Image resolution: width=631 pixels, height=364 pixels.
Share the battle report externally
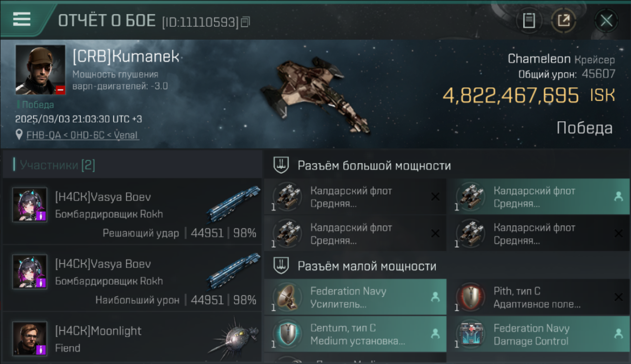point(563,21)
